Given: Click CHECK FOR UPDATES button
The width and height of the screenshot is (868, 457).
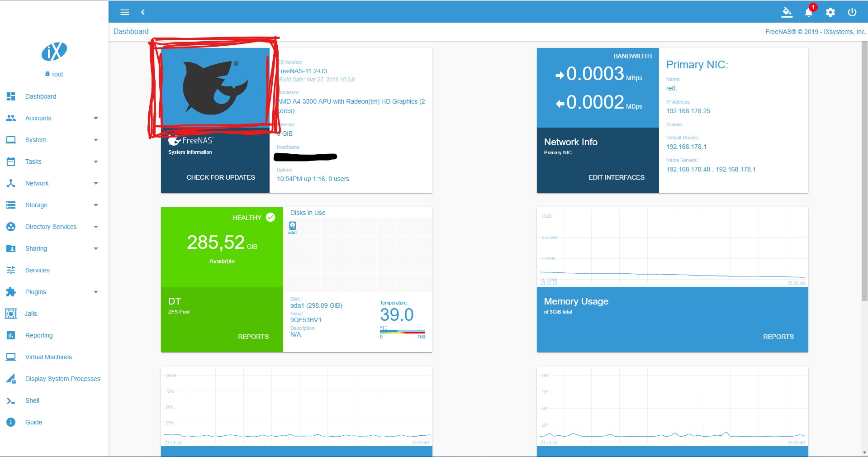Looking at the screenshot, I should pos(221,177).
